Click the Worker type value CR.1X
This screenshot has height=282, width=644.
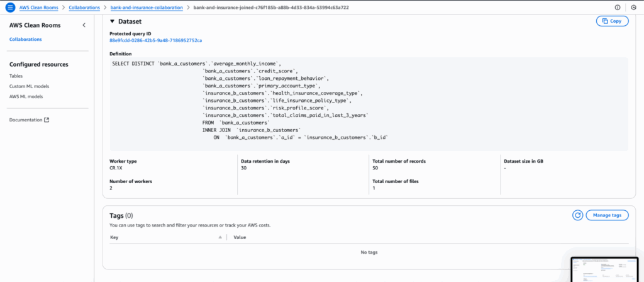[116, 167]
